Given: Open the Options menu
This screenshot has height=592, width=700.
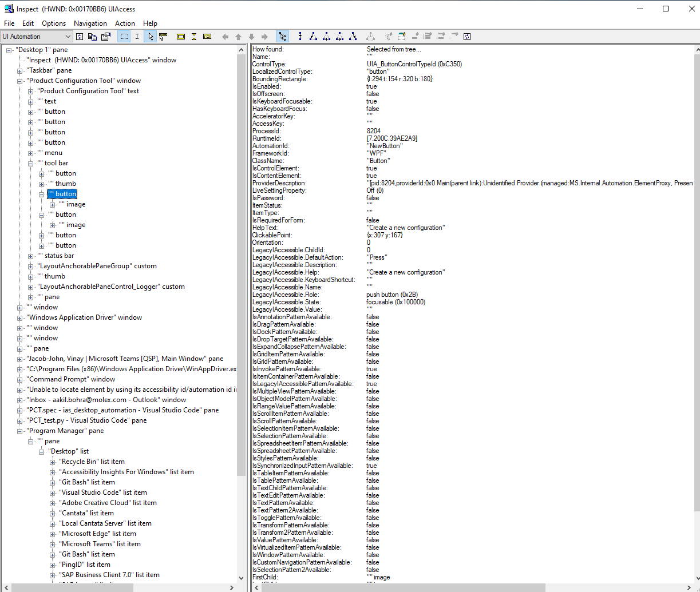Looking at the screenshot, I should click(53, 23).
